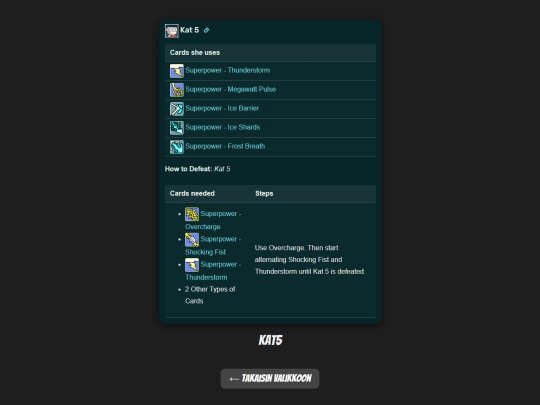
Task: Click the Cards she uses table header
Action: [270, 53]
